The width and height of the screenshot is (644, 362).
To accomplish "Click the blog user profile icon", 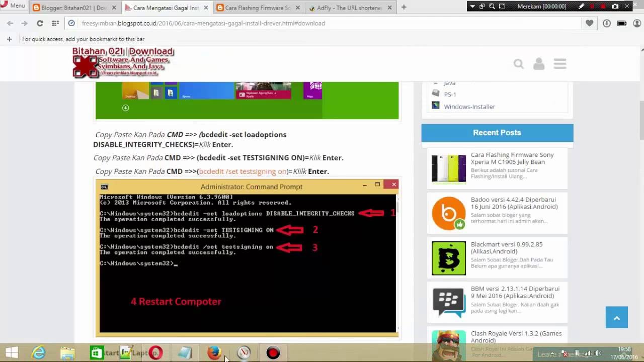I will [x=539, y=64].
